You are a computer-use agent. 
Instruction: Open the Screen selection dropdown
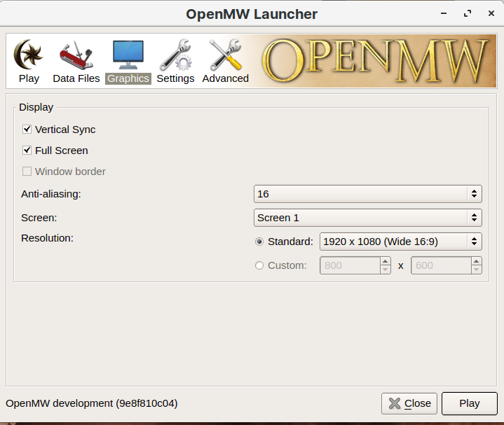[x=367, y=218]
